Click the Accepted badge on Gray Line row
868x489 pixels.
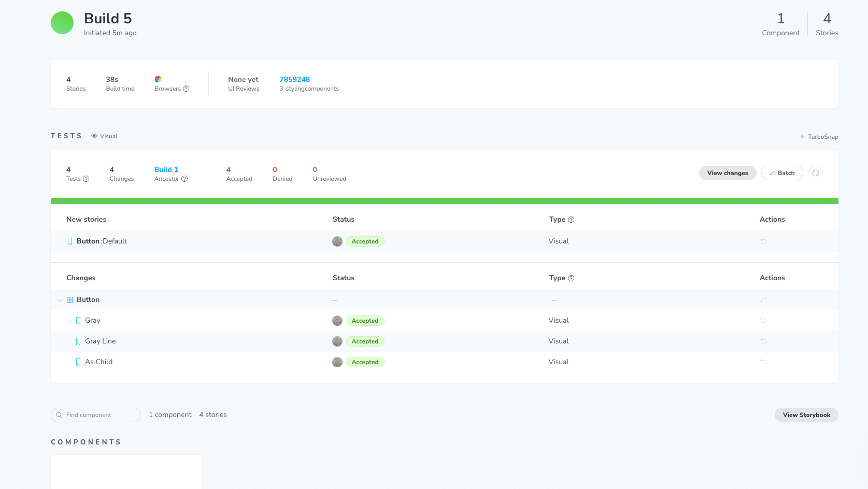coord(365,341)
